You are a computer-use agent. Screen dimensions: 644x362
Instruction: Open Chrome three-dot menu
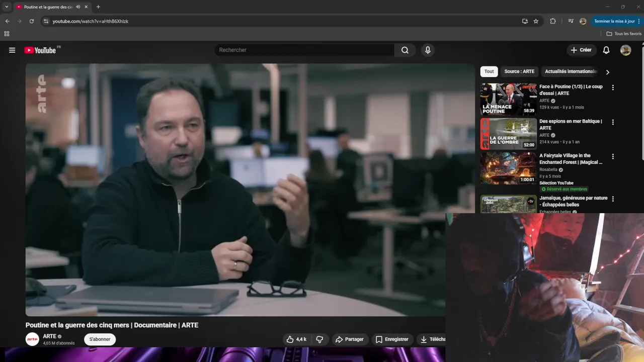click(x=640, y=21)
